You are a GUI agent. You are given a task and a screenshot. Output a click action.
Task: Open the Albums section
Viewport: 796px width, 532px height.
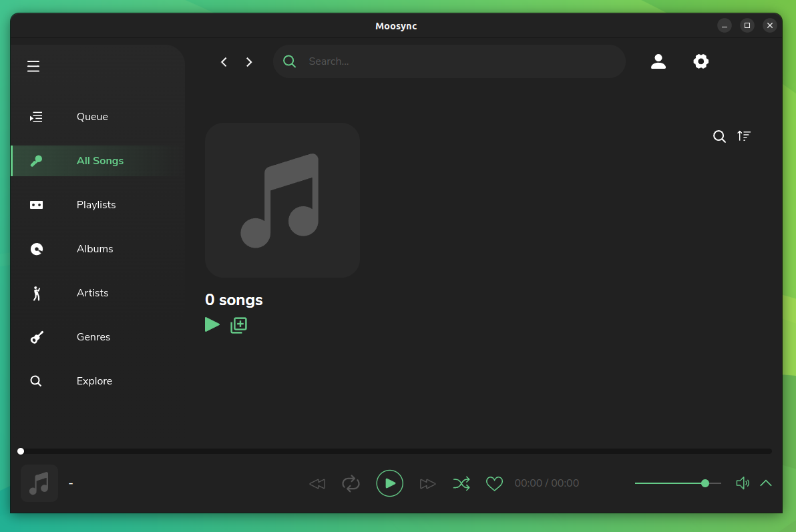pyautogui.click(x=94, y=248)
